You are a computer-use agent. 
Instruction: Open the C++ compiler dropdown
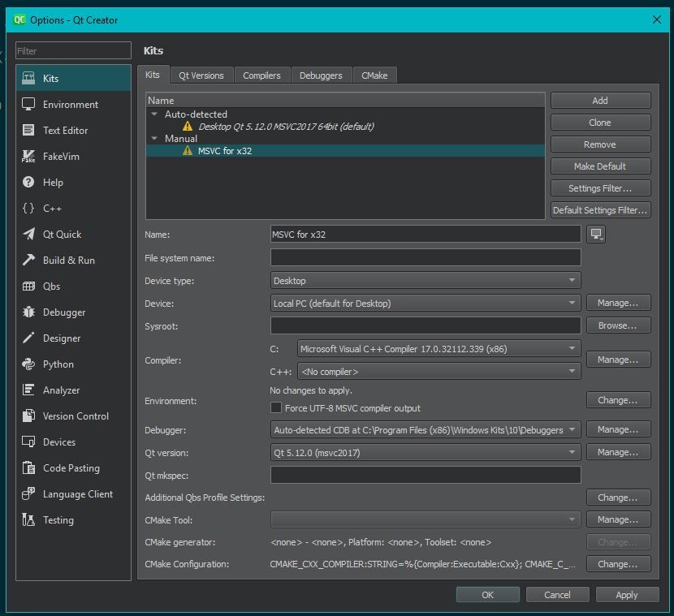click(439, 372)
